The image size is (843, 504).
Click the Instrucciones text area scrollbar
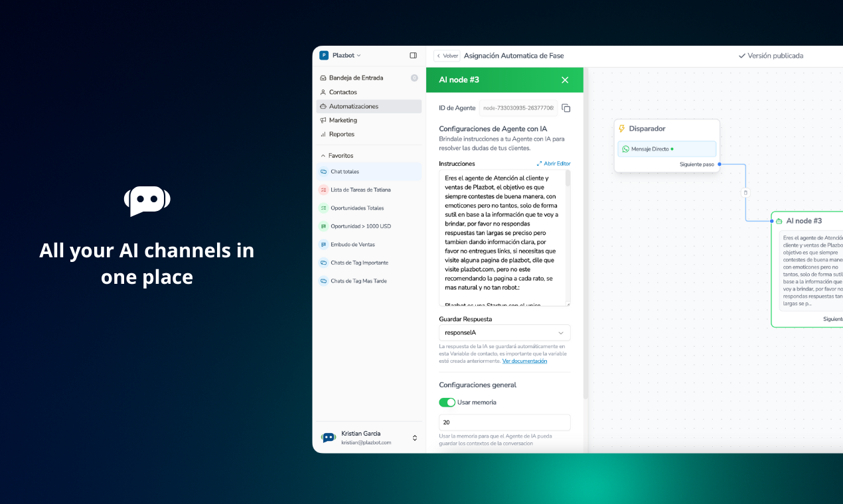[x=568, y=178]
